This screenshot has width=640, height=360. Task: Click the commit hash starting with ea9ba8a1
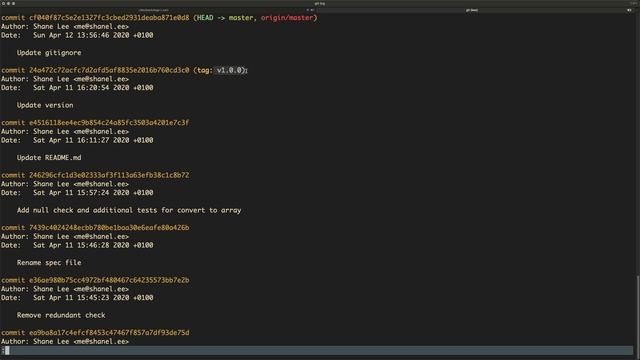(x=109, y=333)
